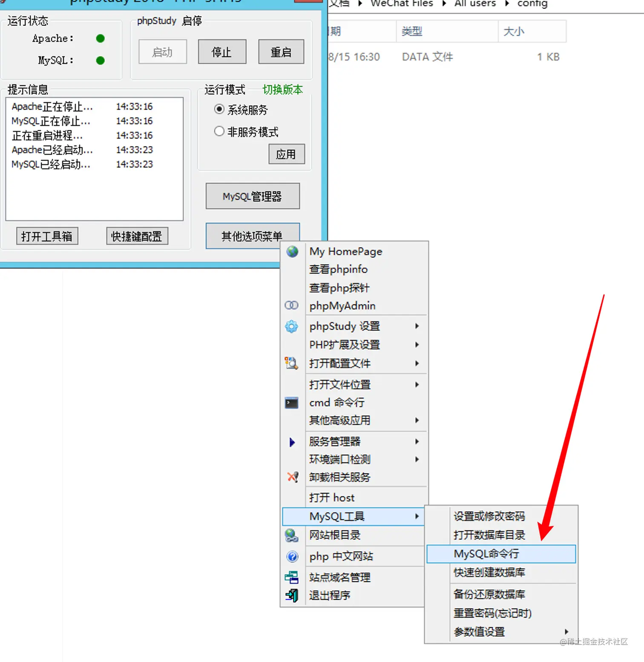
Task: Expand the phpStudy 设置 submenu
Action: click(417, 326)
